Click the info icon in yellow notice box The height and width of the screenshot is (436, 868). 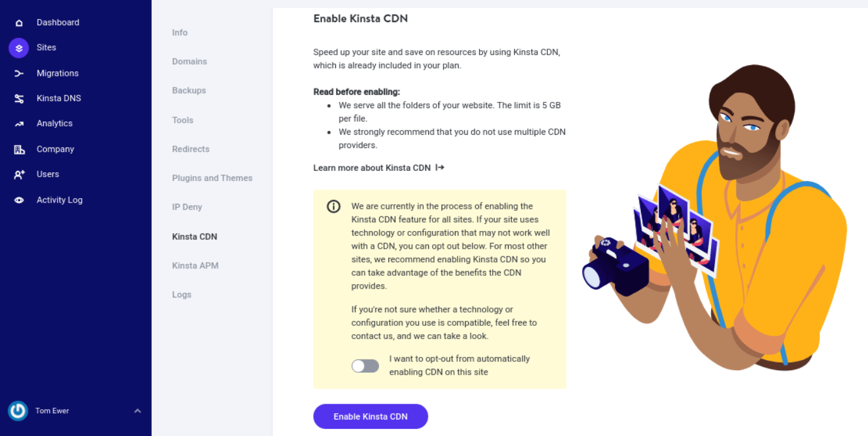point(333,206)
